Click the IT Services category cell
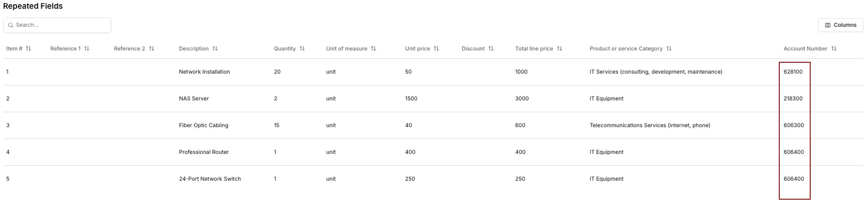Image resolution: width=868 pixels, height=210 pixels. point(656,72)
